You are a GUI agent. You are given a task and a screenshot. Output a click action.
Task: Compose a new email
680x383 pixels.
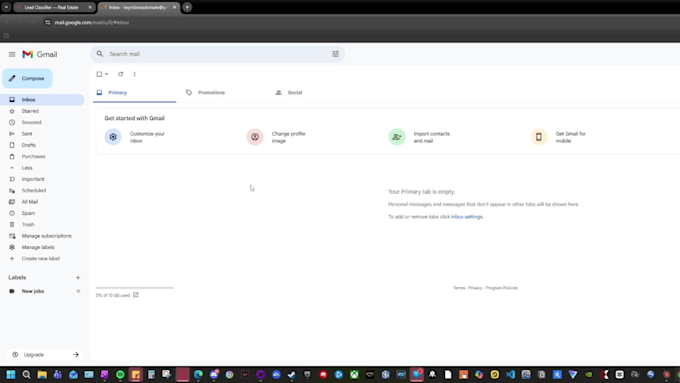tap(27, 79)
